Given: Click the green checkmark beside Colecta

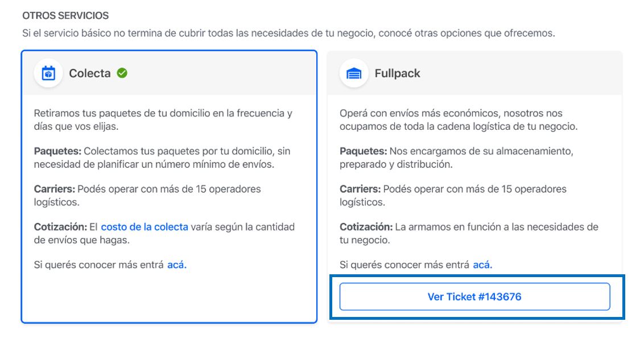Looking at the screenshot, I should tap(122, 73).
